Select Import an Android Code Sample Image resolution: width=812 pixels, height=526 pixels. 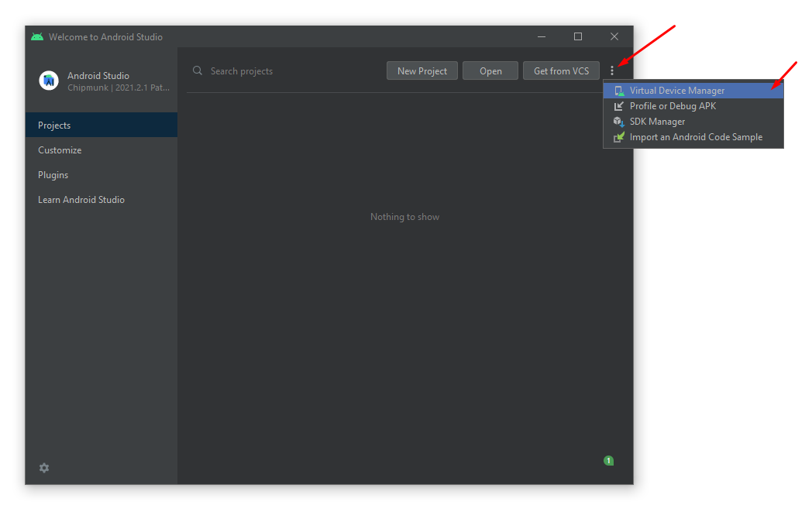[x=693, y=137]
